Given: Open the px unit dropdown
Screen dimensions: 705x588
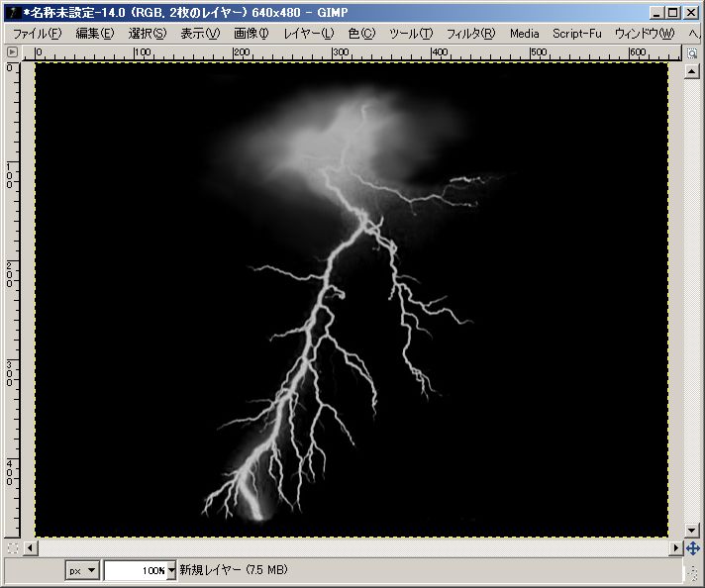Looking at the screenshot, I should click(82, 570).
